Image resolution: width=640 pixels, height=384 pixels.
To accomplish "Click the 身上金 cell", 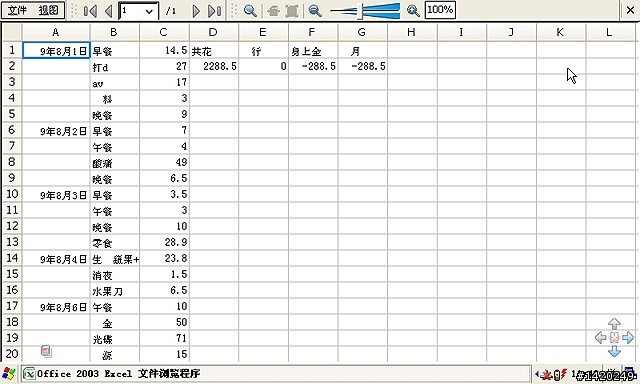I will pyautogui.click(x=313, y=51).
